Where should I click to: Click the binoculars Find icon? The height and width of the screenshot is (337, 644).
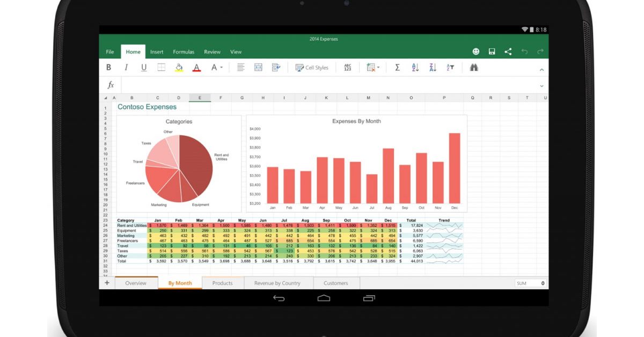(x=474, y=68)
